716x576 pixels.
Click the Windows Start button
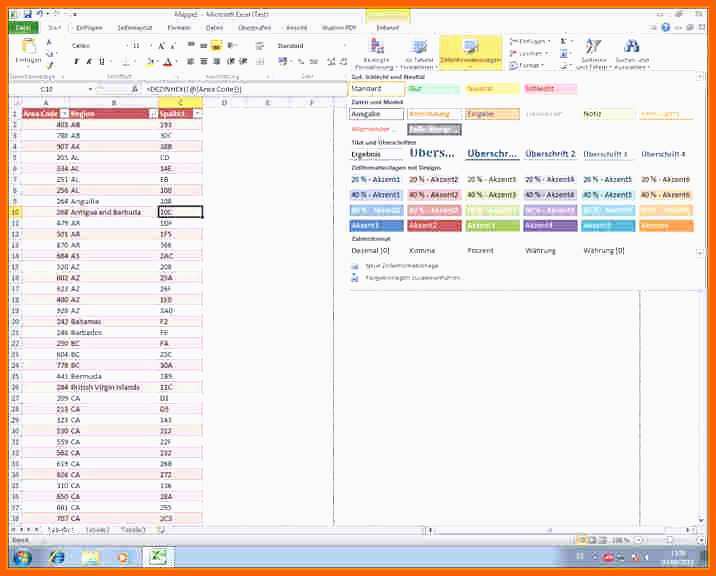click(x=22, y=557)
